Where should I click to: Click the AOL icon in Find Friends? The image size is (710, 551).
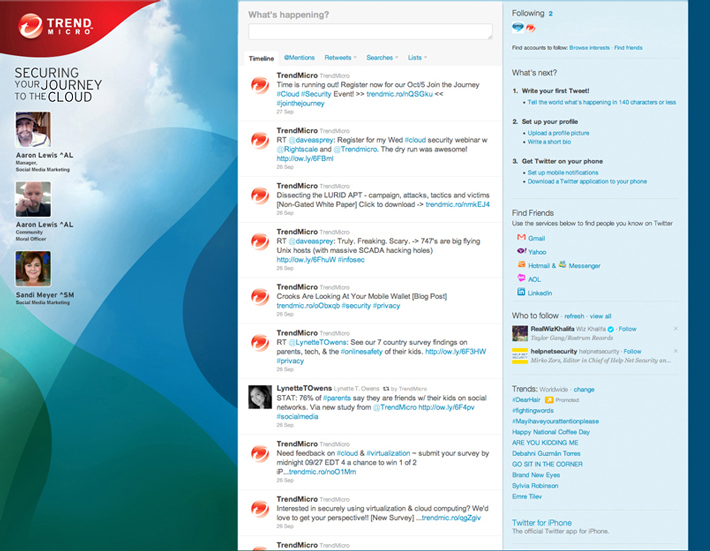pyautogui.click(x=521, y=278)
